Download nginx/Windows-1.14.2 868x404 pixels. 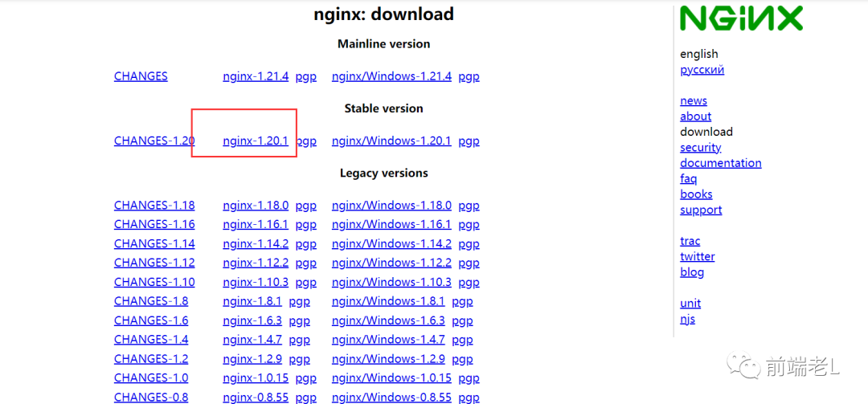click(x=391, y=243)
